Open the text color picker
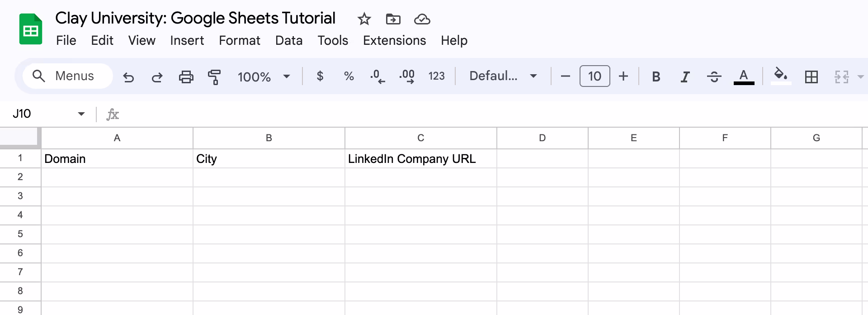 [x=744, y=76]
